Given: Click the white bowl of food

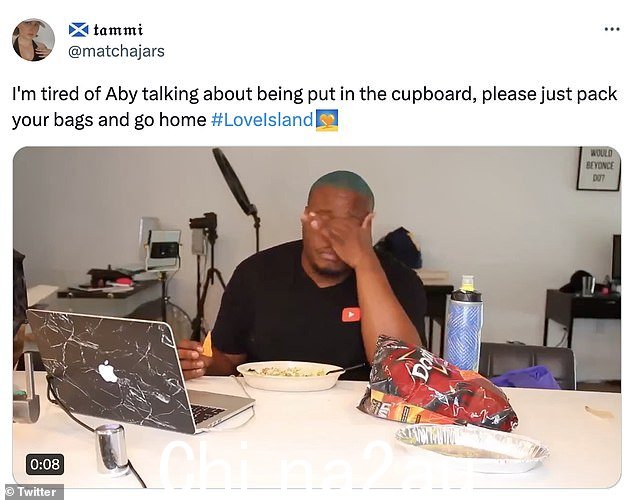Looking at the screenshot, I should 290,376.
